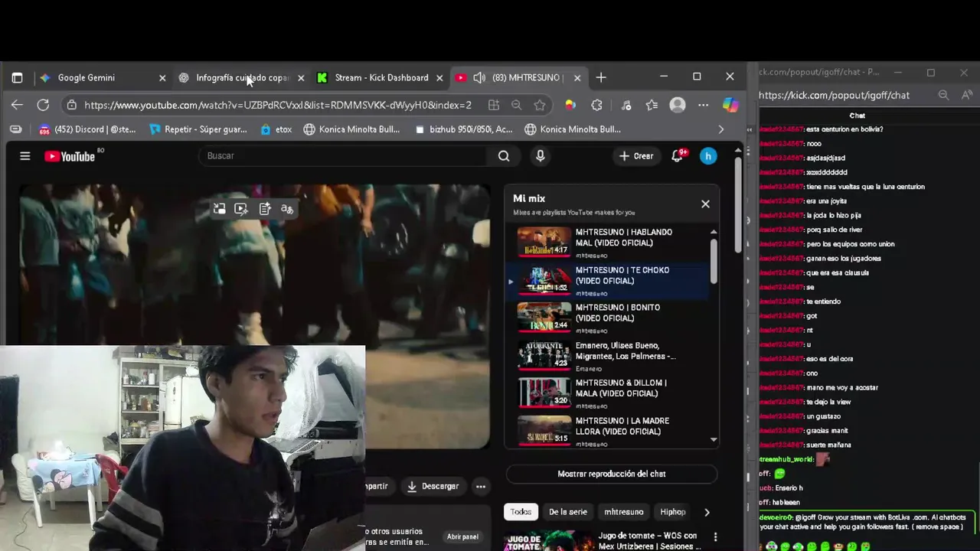Open a new browser tab
Viewport: 980px width, 551px height.
point(601,77)
